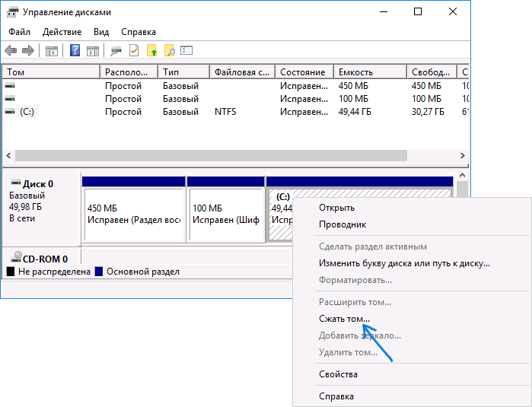The height and width of the screenshot is (407, 532).
Task: Click the checkmark document toolbar icon
Action: 134,51
